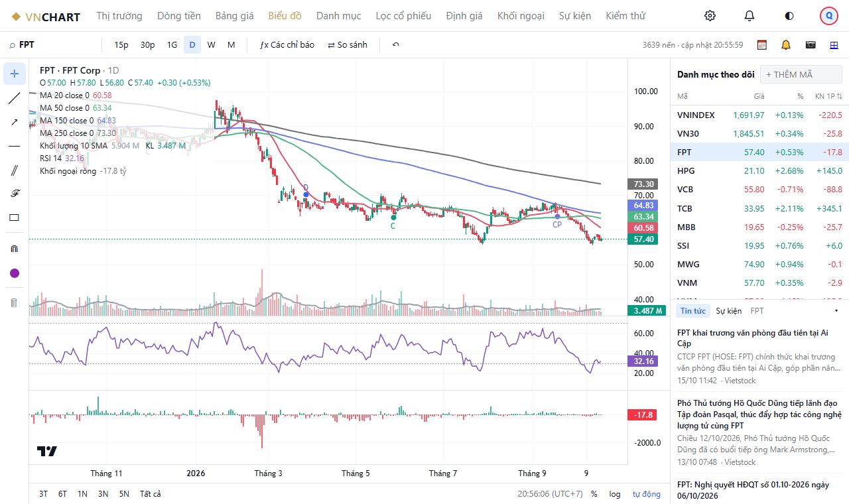Select the trend line drawing tool
The image size is (849, 504).
(15, 98)
